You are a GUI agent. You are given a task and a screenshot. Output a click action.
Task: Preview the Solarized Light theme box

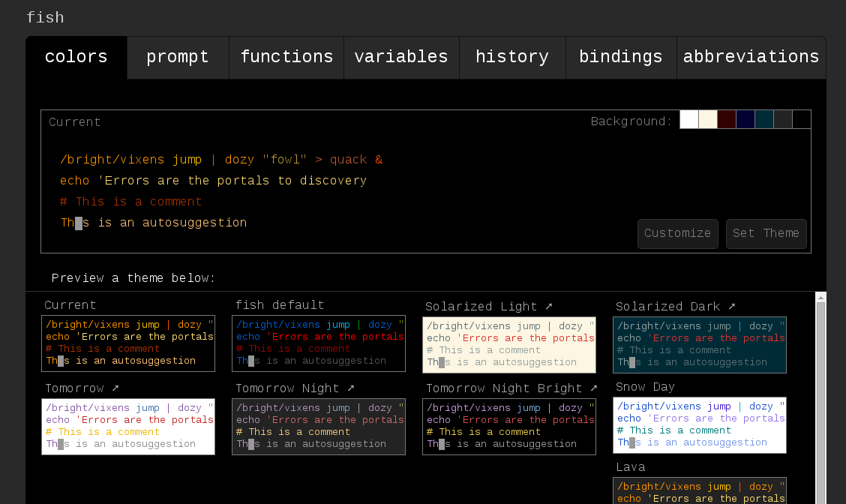point(509,345)
